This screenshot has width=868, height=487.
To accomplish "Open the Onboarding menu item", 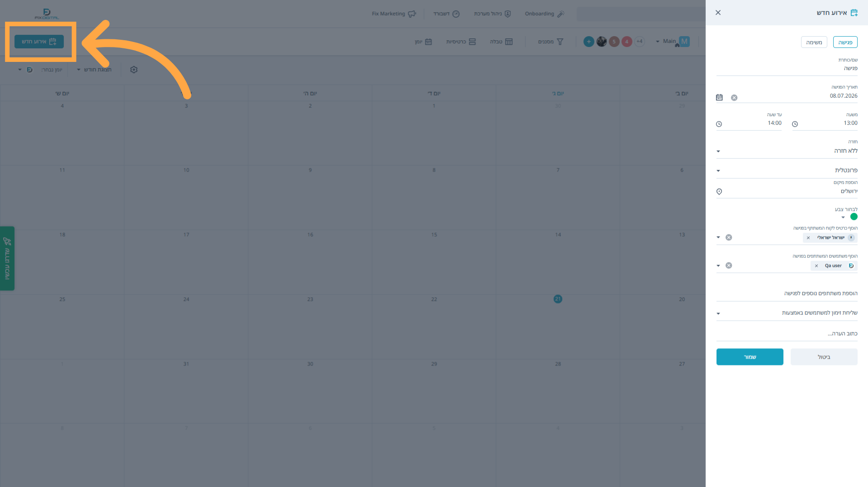I will tap(544, 14).
